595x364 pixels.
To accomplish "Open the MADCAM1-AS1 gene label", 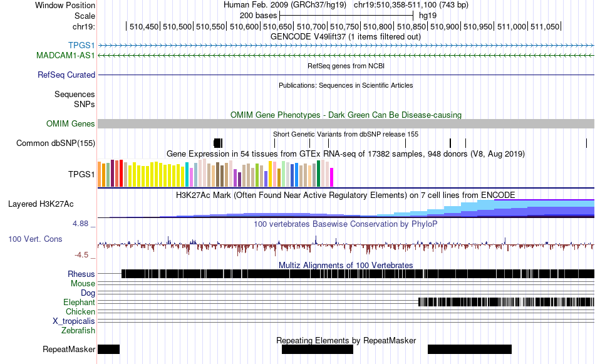I will (x=65, y=55).
